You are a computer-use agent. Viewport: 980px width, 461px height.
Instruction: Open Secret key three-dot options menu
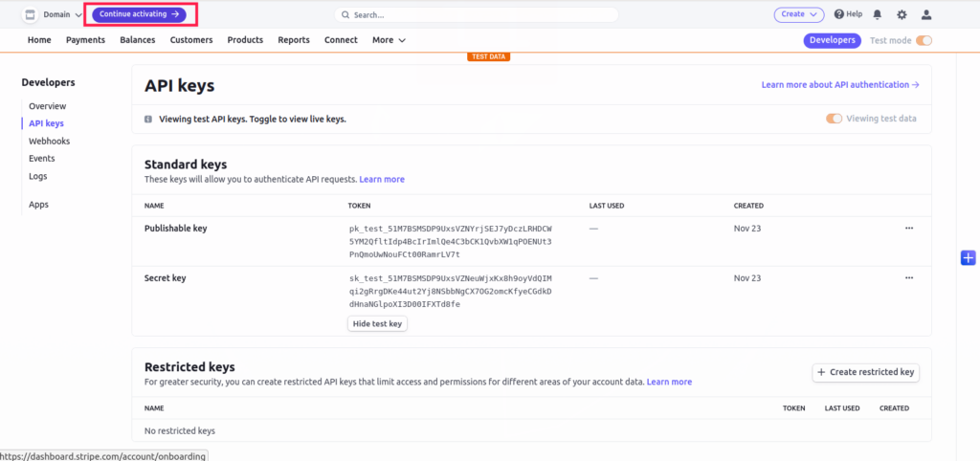click(x=908, y=278)
